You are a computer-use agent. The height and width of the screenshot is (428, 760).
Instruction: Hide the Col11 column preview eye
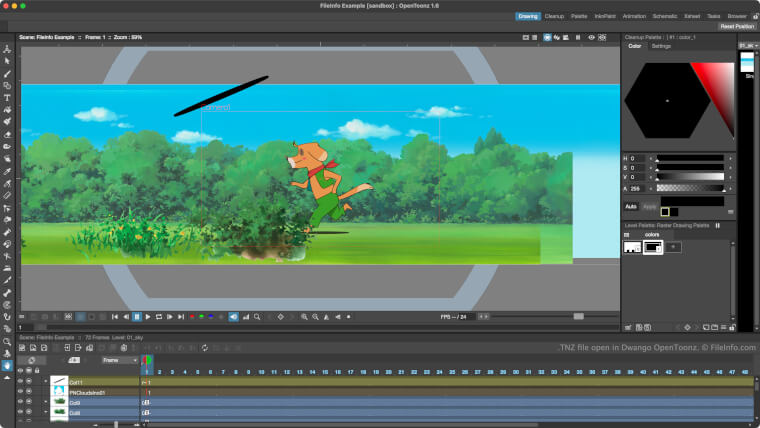(20, 381)
